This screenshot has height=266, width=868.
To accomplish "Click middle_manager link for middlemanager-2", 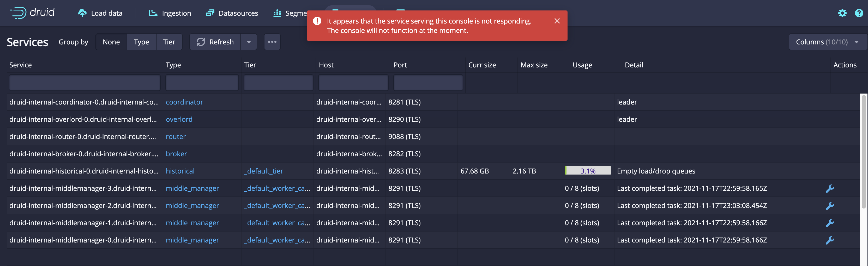I will coord(192,206).
